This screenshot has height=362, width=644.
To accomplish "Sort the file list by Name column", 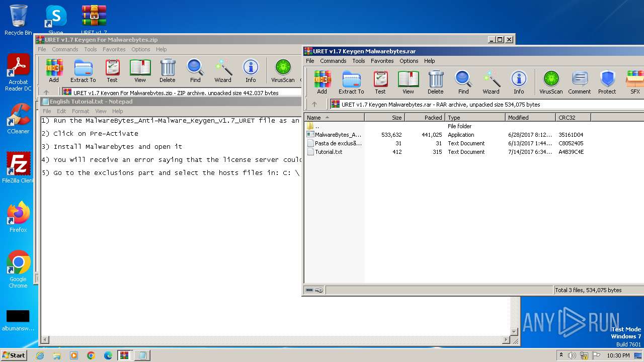I will click(x=334, y=118).
